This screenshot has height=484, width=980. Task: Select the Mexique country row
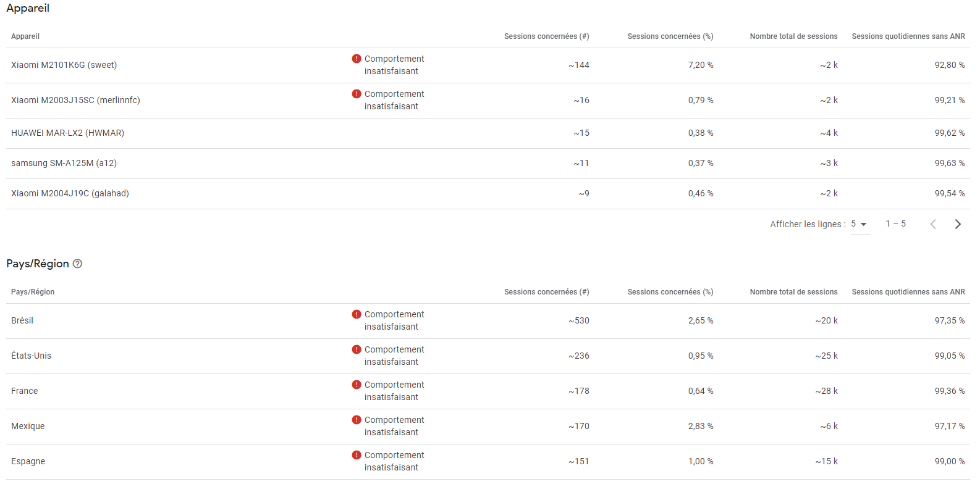(28, 426)
